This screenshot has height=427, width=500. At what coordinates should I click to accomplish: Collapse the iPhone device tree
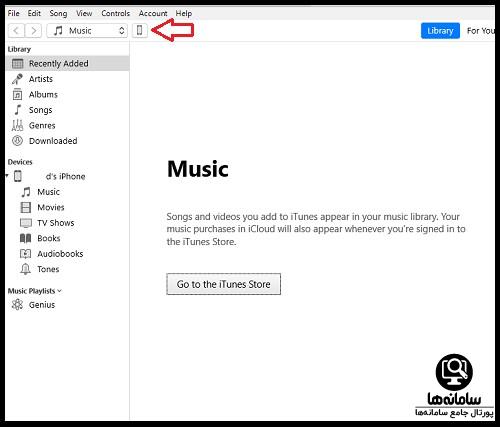[x=7, y=176]
